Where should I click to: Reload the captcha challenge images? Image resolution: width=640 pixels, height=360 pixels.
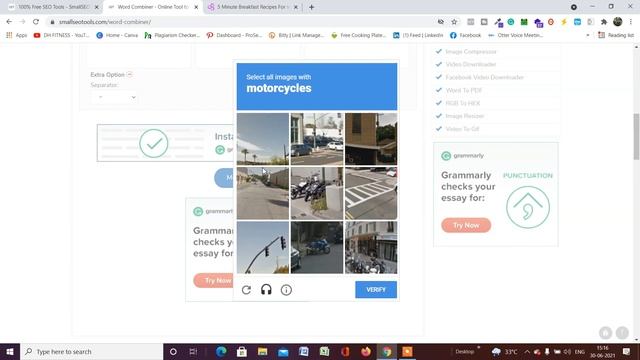(x=246, y=290)
